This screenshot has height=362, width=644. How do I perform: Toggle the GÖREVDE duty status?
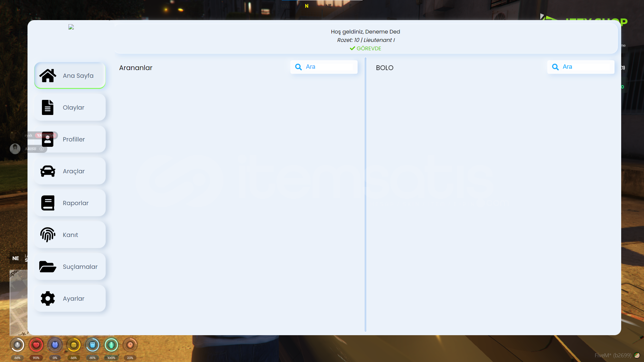pyautogui.click(x=365, y=48)
